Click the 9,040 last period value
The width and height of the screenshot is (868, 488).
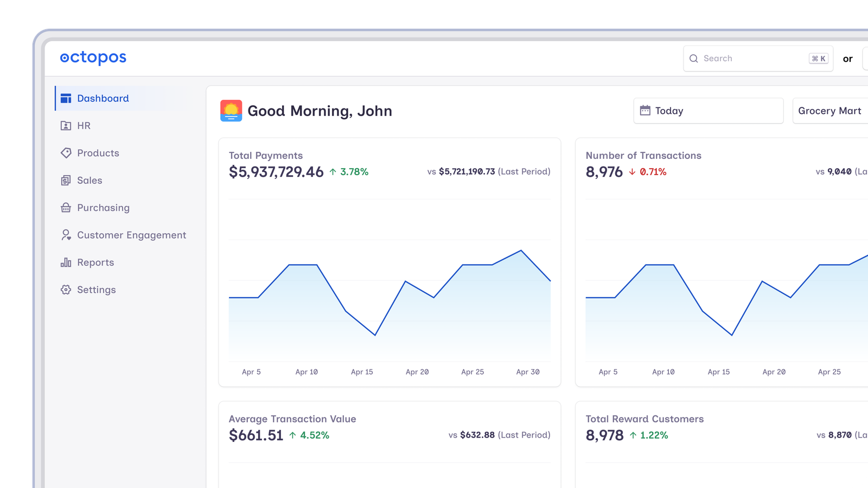(839, 171)
